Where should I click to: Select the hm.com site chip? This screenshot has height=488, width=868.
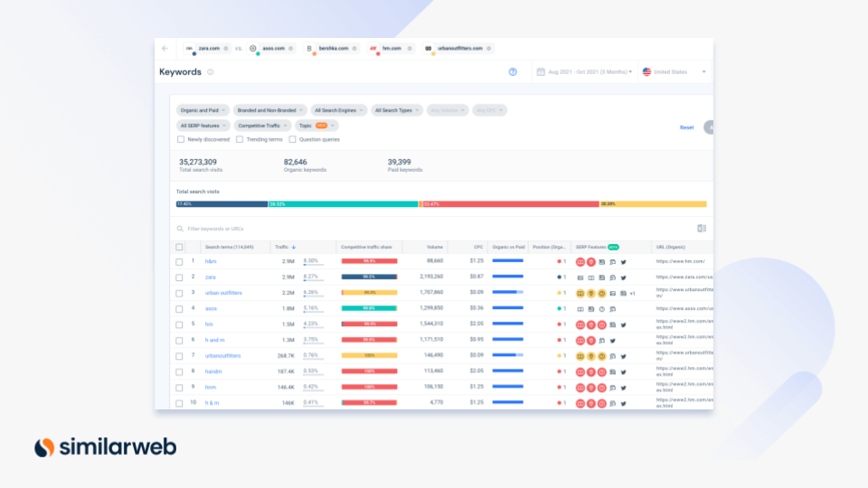pos(391,49)
